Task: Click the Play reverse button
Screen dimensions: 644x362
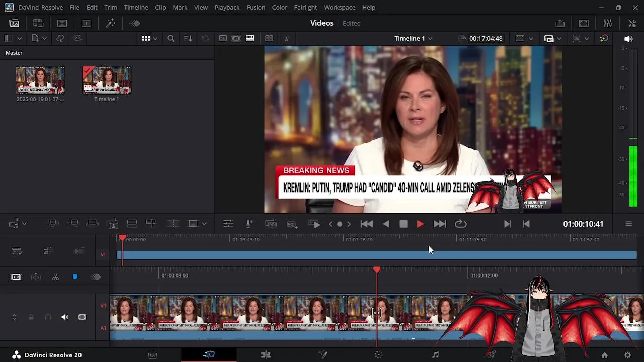Action: pyautogui.click(x=386, y=224)
